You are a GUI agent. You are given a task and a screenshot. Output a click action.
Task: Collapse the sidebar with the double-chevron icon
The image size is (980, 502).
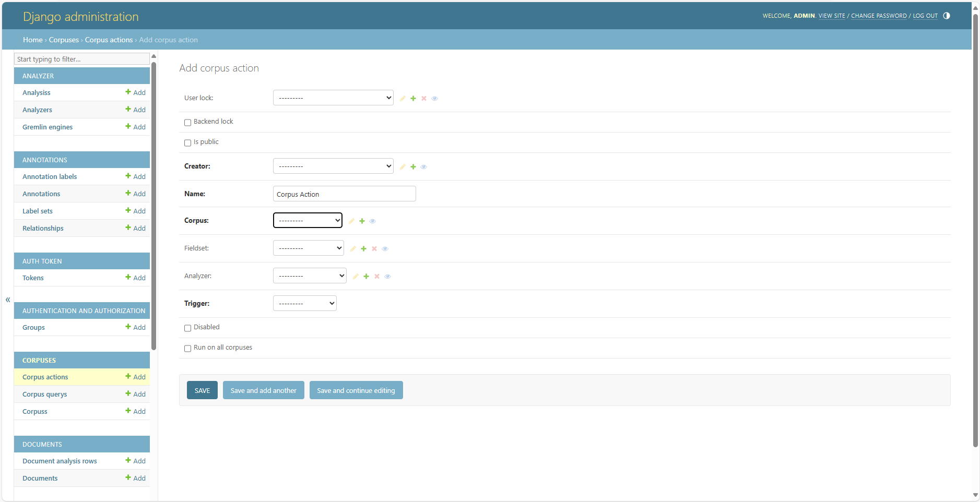(8, 300)
